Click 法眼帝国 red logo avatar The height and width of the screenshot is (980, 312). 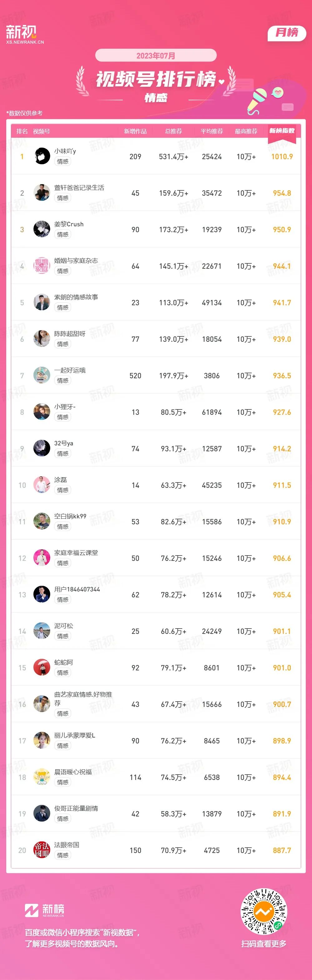(x=42, y=850)
